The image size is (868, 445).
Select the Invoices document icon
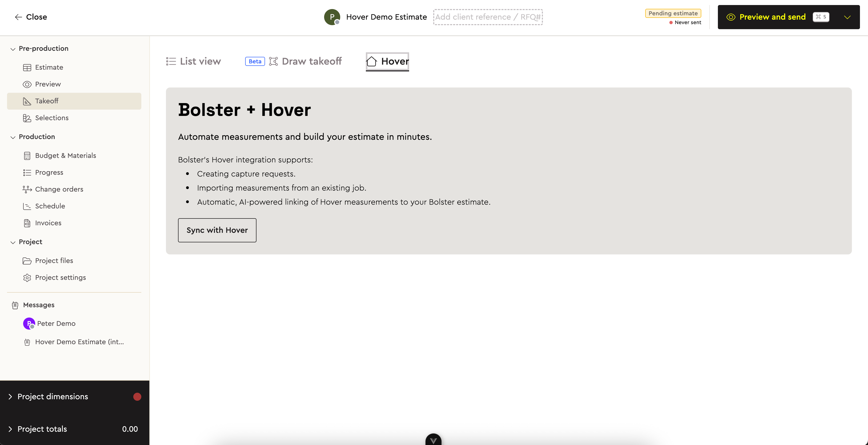[27, 223]
